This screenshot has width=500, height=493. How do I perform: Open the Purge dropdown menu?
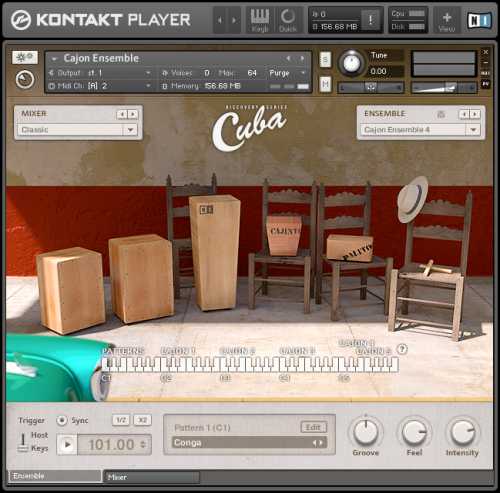[287, 73]
